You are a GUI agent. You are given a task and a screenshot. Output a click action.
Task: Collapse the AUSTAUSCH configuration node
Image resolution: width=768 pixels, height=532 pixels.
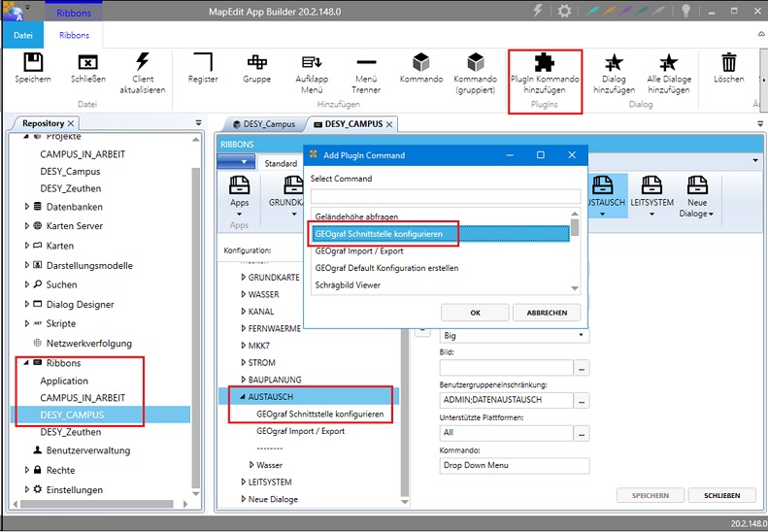pos(241,397)
